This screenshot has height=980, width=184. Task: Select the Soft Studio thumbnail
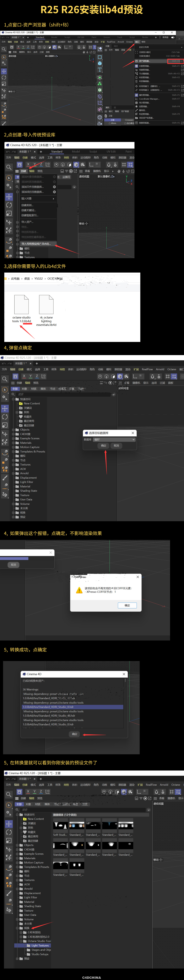pyautogui.click(x=60, y=825)
